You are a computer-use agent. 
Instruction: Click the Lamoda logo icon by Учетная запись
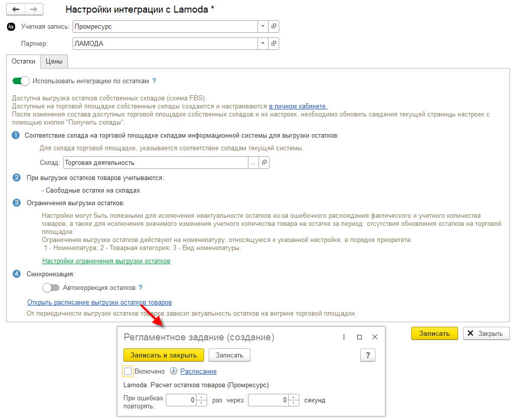(11, 27)
